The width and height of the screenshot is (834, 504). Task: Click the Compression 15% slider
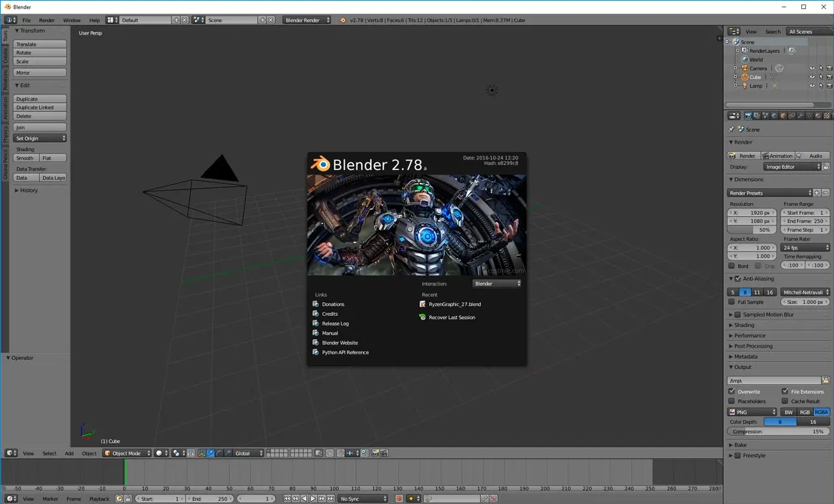point(778,432)
